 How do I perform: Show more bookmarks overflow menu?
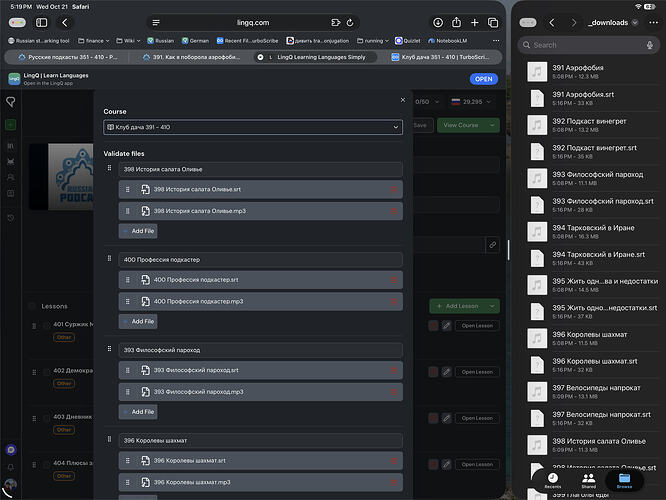(x=496, y=41)
